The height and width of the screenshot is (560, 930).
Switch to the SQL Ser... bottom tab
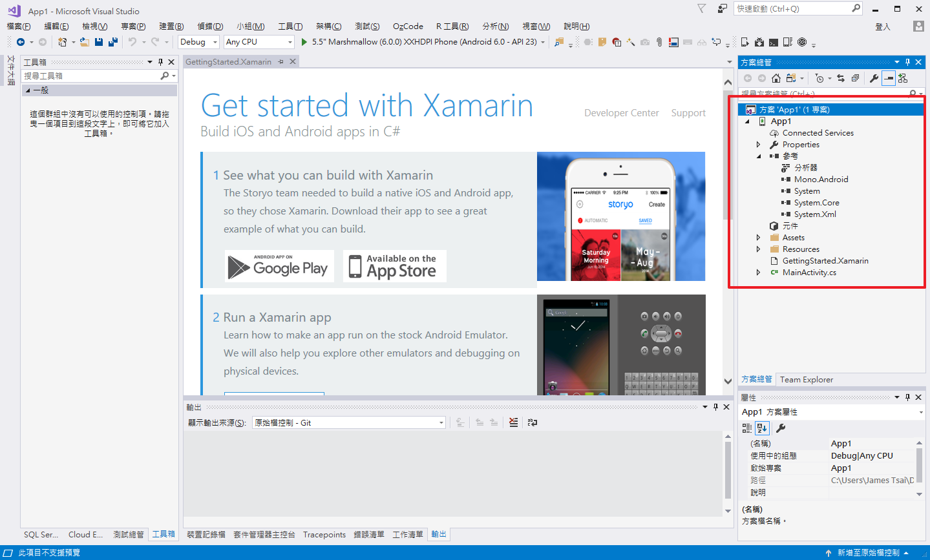[x=41, y=535]
